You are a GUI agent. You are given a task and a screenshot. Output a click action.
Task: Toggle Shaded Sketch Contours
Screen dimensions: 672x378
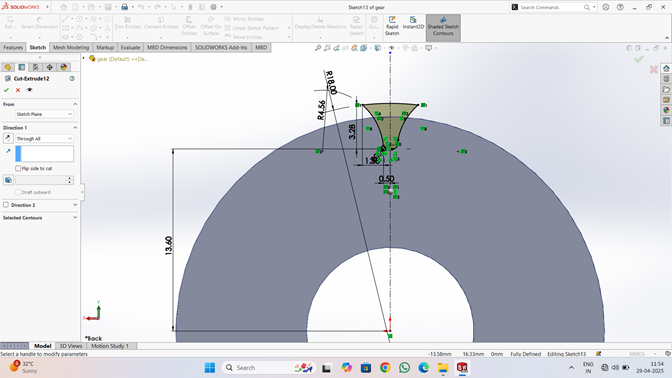point(443,27)
